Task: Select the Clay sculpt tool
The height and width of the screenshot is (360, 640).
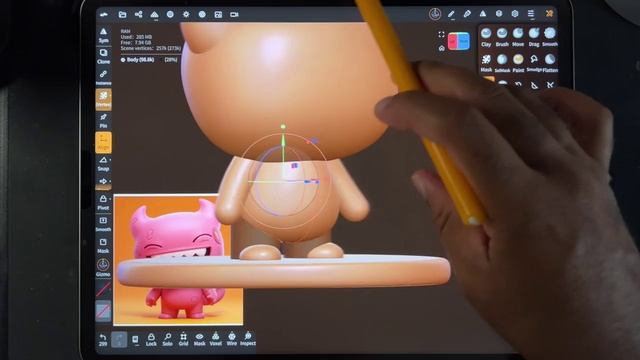Action: point(486,37)
